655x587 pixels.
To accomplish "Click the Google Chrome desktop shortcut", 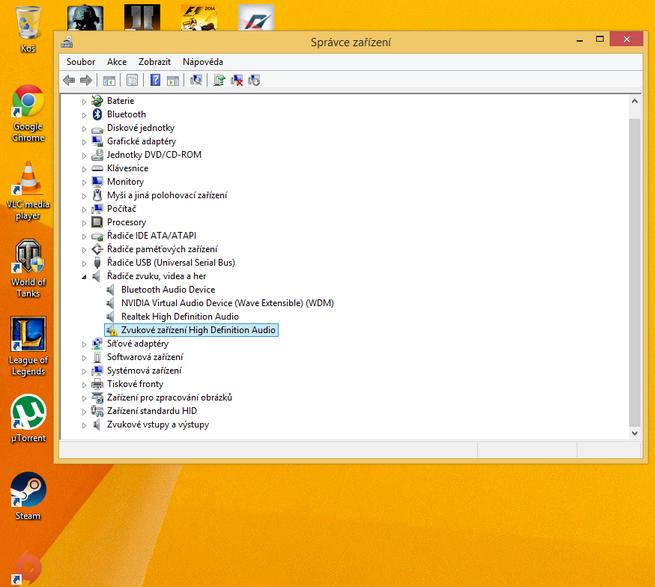I will pos(28,113).
